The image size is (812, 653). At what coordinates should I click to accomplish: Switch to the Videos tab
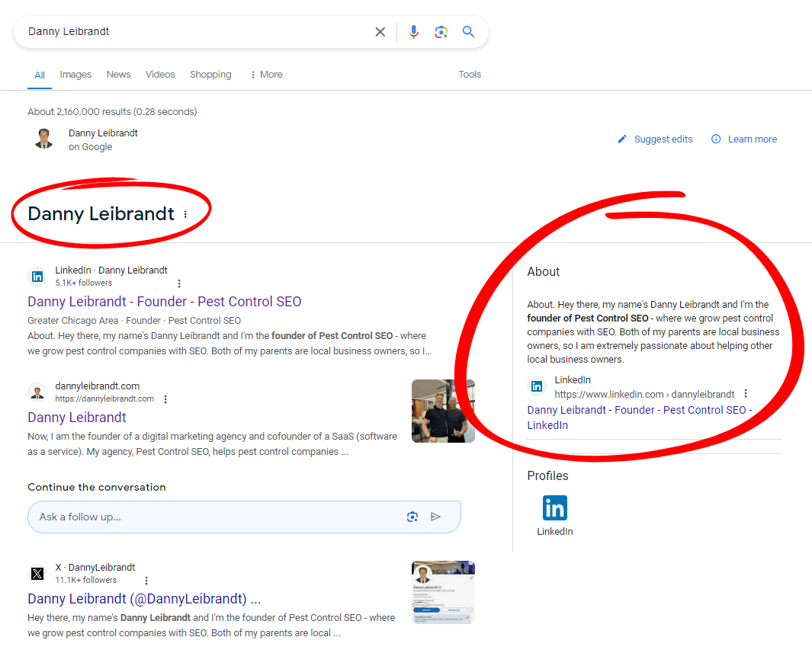tap(160, 75)
